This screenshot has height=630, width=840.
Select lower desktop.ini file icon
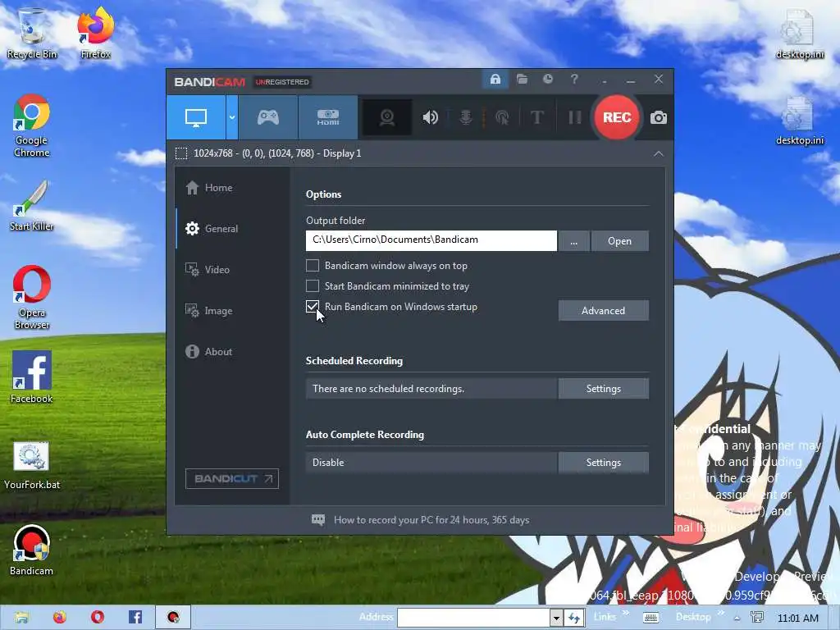click(799, 121)
